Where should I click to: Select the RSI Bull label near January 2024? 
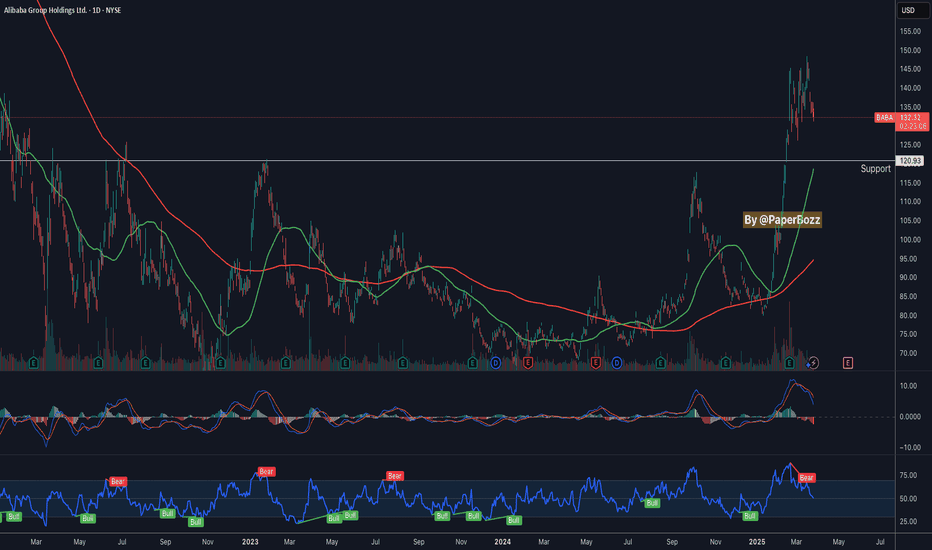(514, 520)
